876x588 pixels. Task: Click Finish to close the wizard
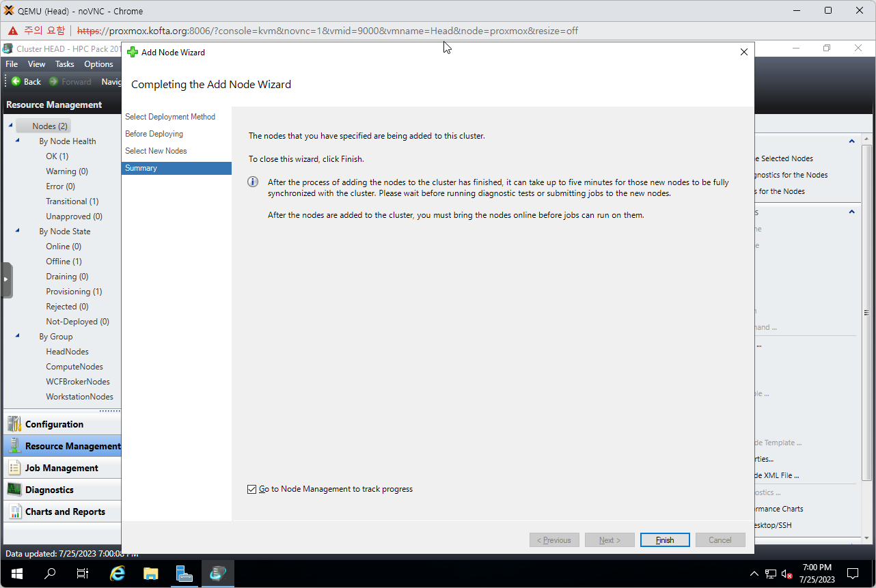(664, 540)
